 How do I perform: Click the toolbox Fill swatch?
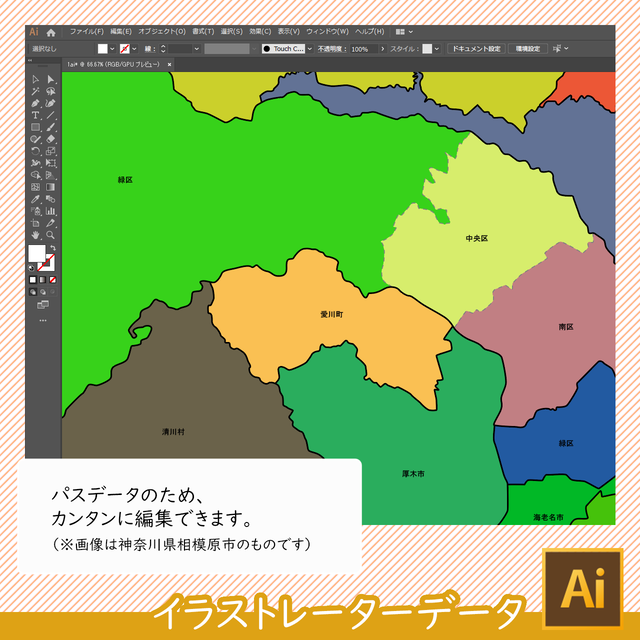[37, 253]
